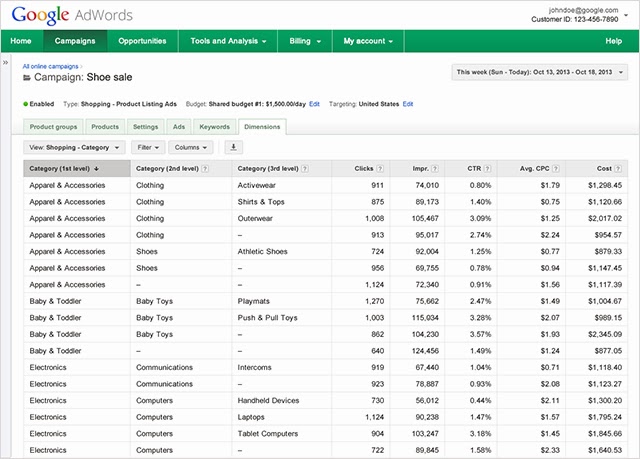Click the Cost column help icon
This screenshot has height=459, width=640.
coord(618,169)
